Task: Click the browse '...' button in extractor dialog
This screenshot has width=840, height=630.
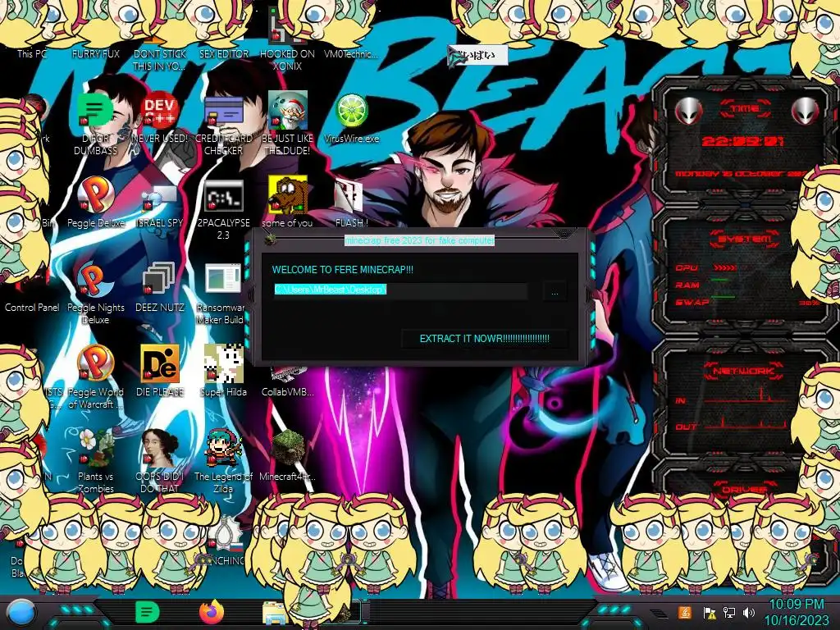Action: pos(555,293)
